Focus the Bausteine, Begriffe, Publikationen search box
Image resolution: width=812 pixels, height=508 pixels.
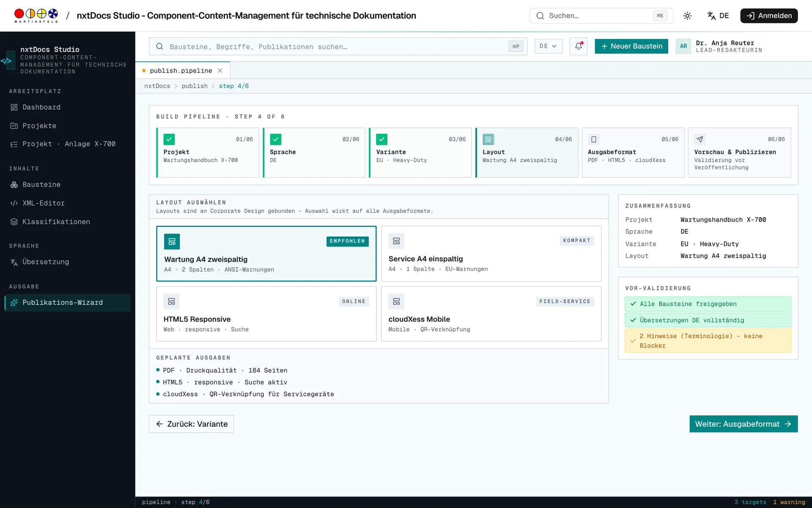[x=338, y=47]
